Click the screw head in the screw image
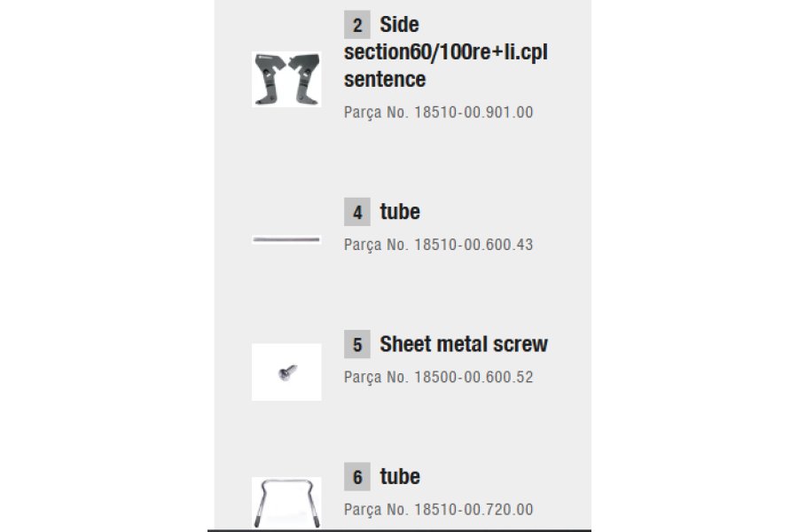The height and width of the screenshot is (532, 798). point(284,375)
